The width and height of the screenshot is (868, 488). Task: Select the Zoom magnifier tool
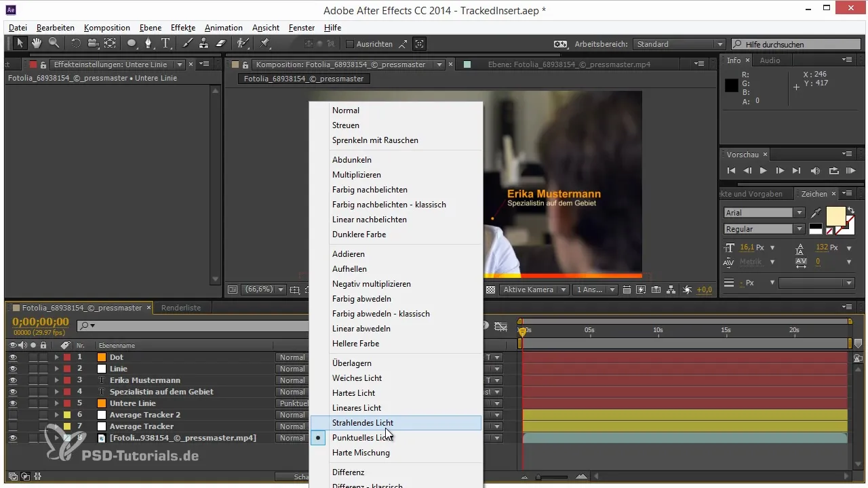click(x=53, y=43)
